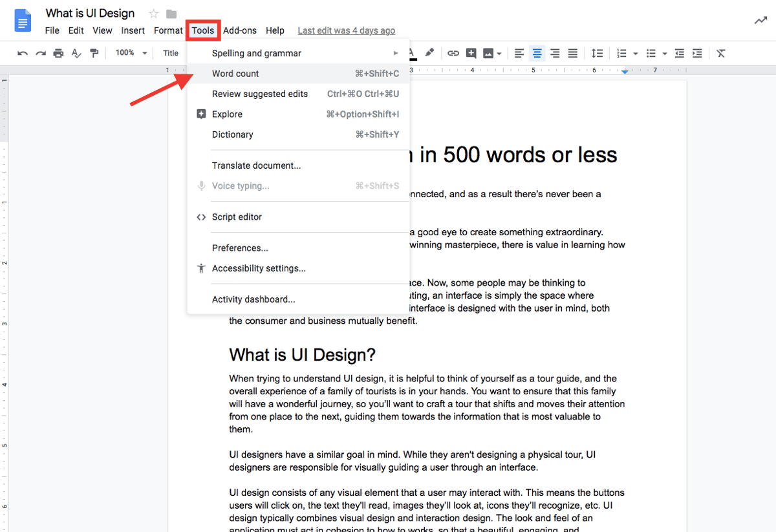The width and height of the screenshot is (776, 532).
Task: Click the Add comment icon
Action: click(471, 53)
